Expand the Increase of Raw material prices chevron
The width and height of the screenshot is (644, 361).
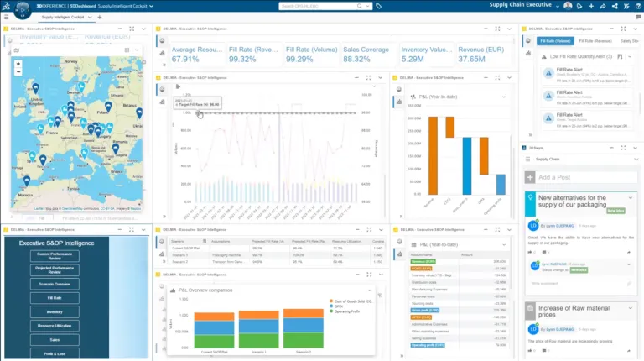(x=631, y=308)
